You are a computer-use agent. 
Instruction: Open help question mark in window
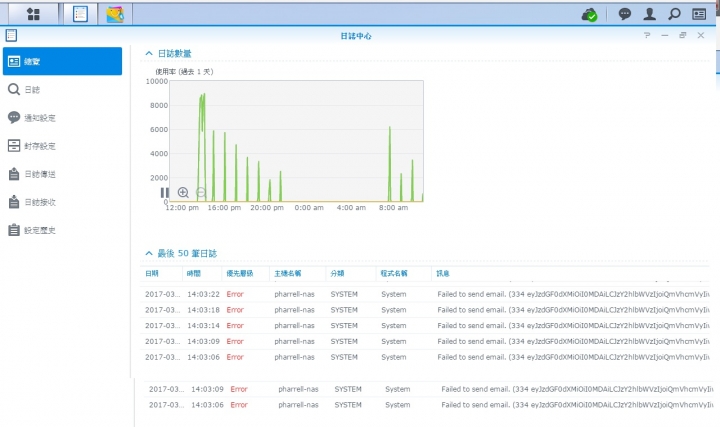pyautogui.click(x=647, y=35)
